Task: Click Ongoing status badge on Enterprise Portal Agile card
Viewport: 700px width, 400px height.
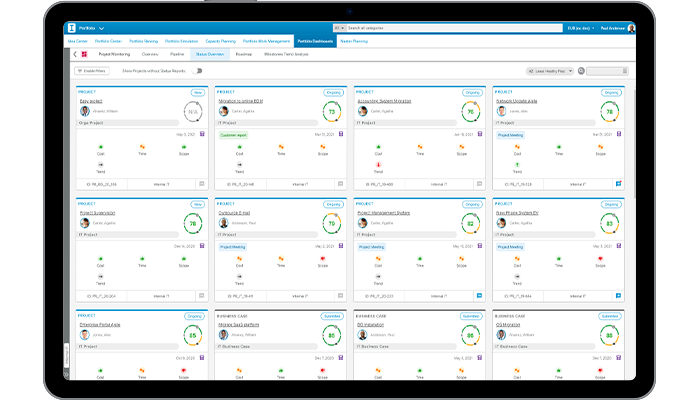Action: coord(195,316)
